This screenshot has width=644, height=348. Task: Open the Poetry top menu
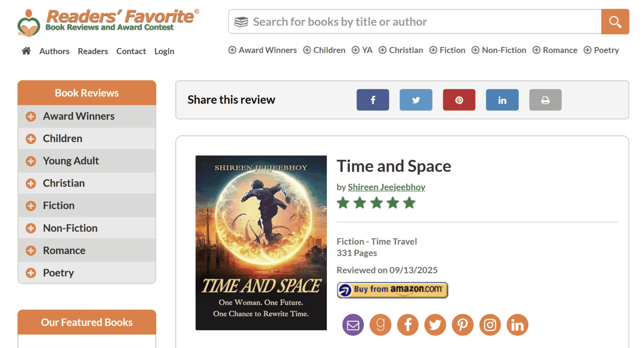pyautogui.click(x=601, y=50)
